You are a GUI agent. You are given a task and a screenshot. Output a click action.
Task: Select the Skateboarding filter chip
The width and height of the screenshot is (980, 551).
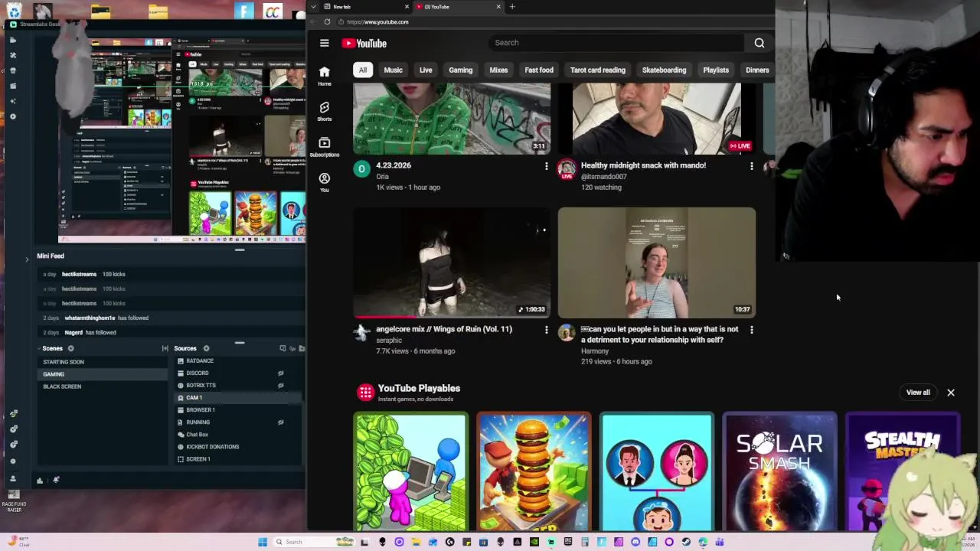pos(664,70)
